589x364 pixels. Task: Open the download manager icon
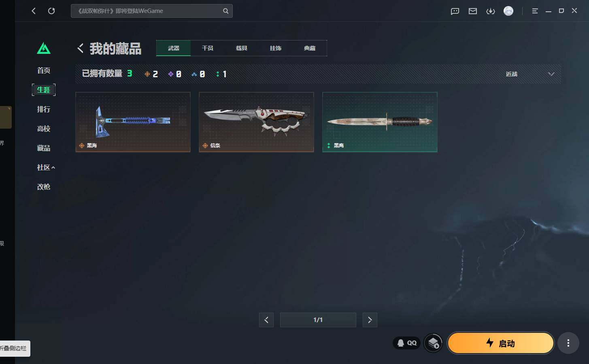[x=491, y=11]
